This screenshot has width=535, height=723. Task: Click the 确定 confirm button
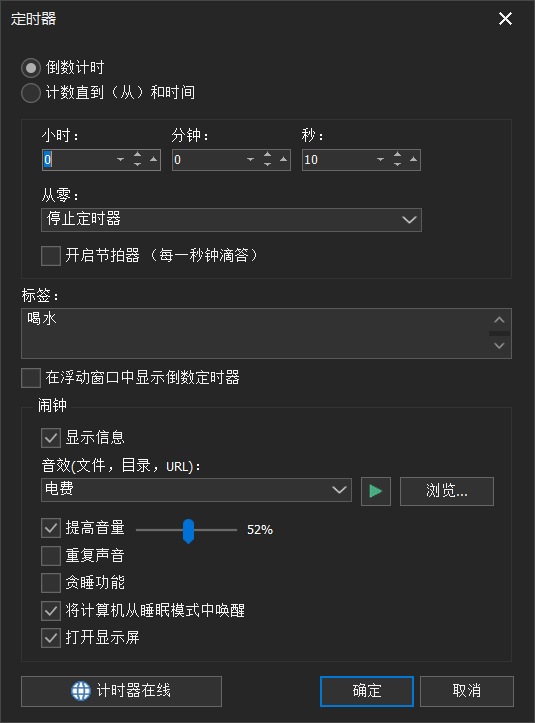click(x=367, y=691)
